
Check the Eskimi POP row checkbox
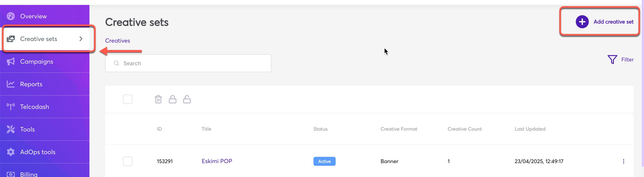point(127,161)
